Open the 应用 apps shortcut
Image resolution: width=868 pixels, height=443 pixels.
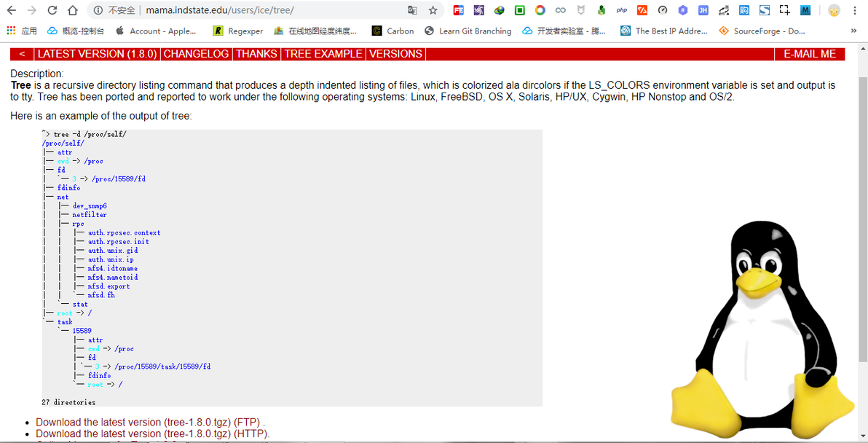pyautogui.click(x=22, y=31)
